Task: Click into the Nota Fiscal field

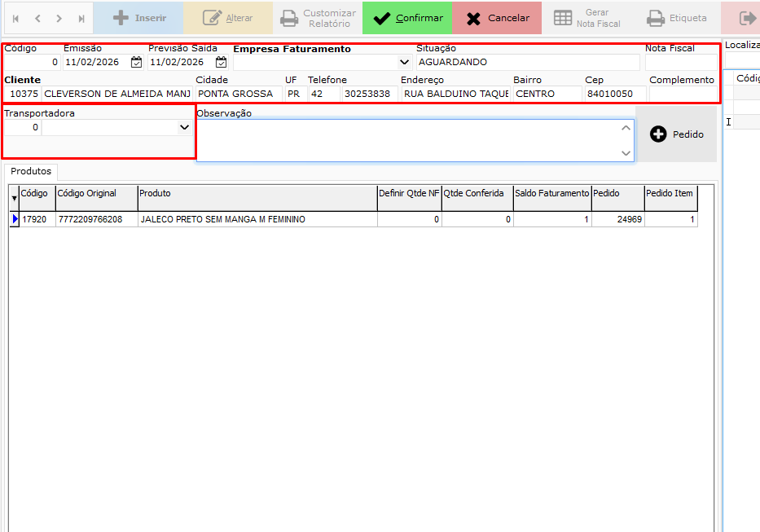Action: (681, 62)
